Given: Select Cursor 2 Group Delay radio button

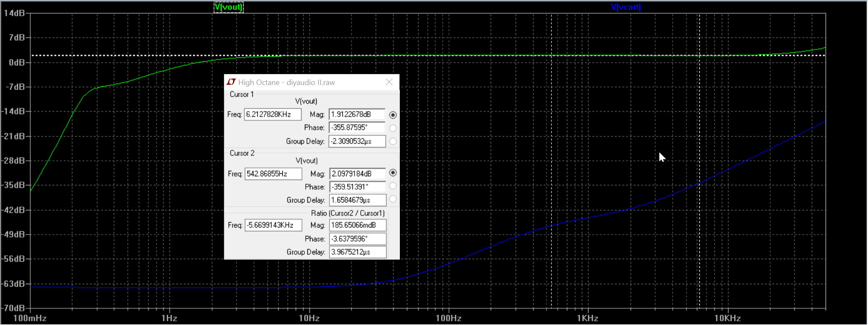Looking at the screenshot, I should click(393, 199).
